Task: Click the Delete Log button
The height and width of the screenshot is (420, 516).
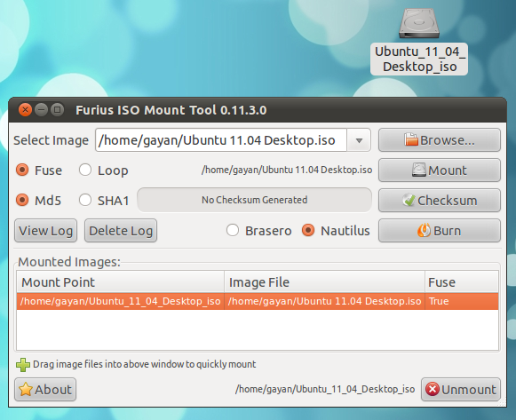Action: pos(121,231)
